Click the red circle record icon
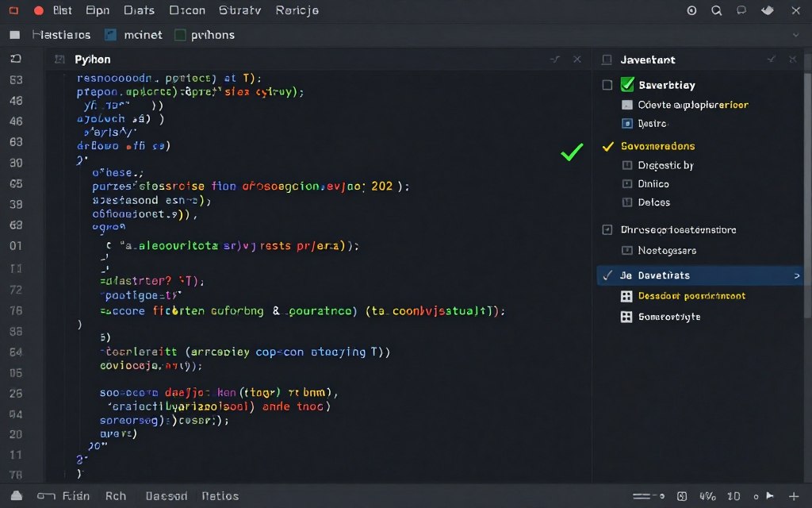812x508 pixels. [38, 10]
